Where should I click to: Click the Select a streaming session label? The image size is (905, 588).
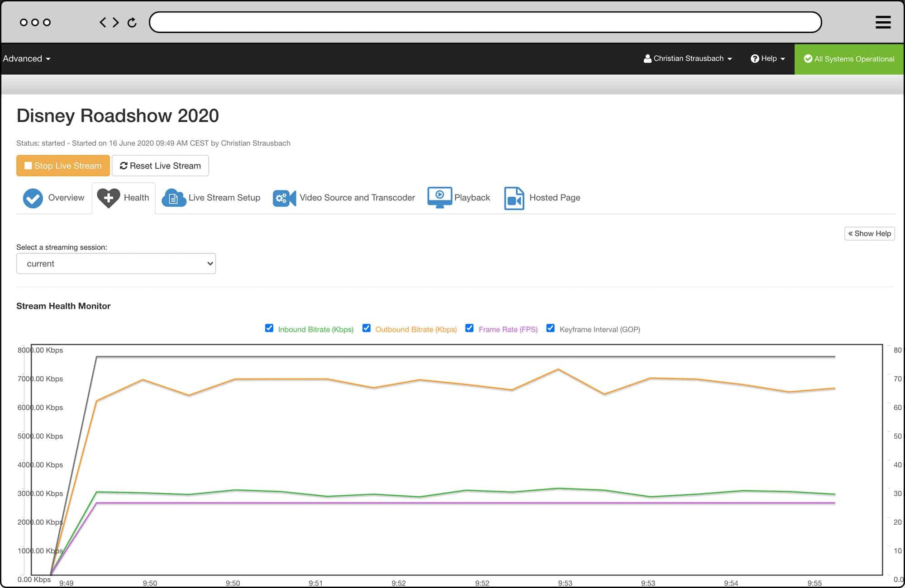click(x=62, y=247)
